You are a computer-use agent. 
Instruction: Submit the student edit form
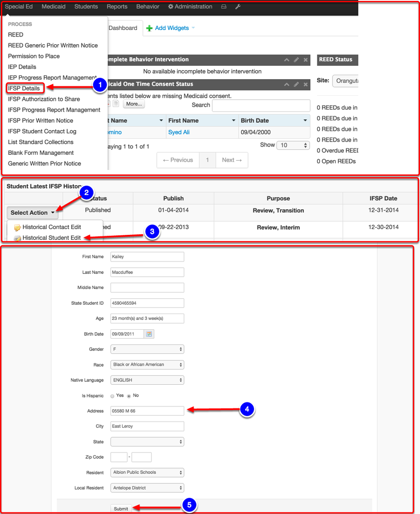click(x=121, y=509)
